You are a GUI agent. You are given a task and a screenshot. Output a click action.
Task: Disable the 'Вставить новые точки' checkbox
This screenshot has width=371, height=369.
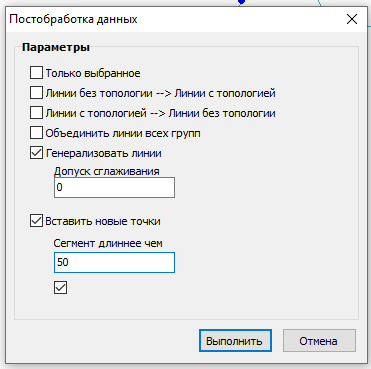tap(36, 221)
